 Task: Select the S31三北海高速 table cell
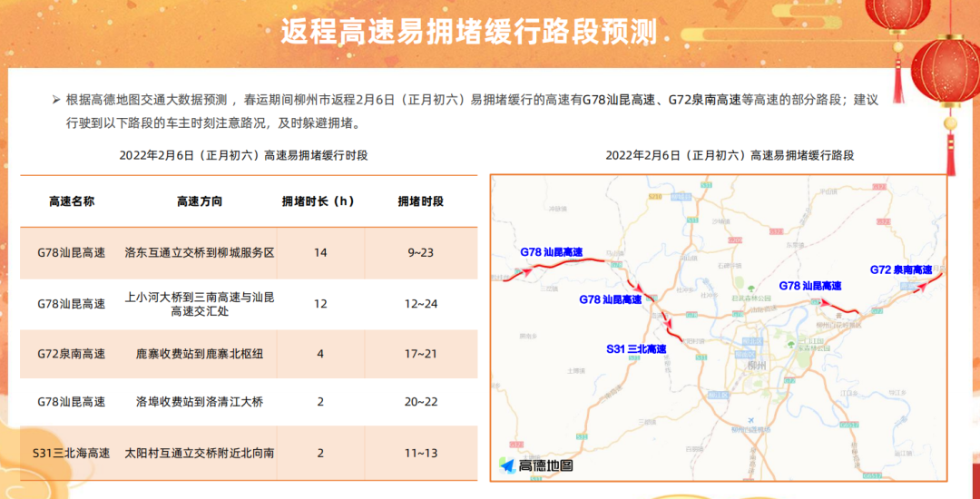coord(72,453)
